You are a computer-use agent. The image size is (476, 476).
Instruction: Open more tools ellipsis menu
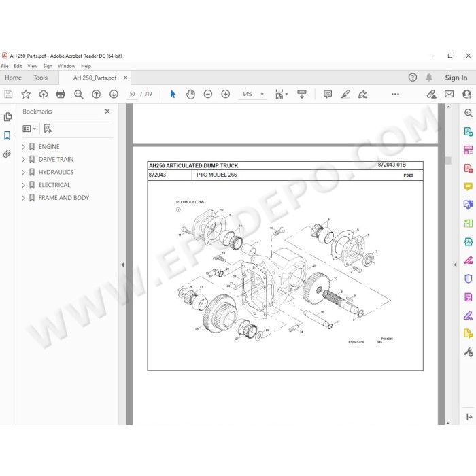pyautogui.click(x=395, y=94)
